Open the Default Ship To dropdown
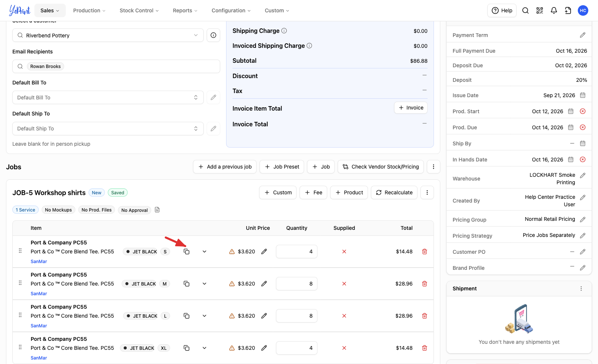Viewport: 598px width, 364px height. click(108, 129)
